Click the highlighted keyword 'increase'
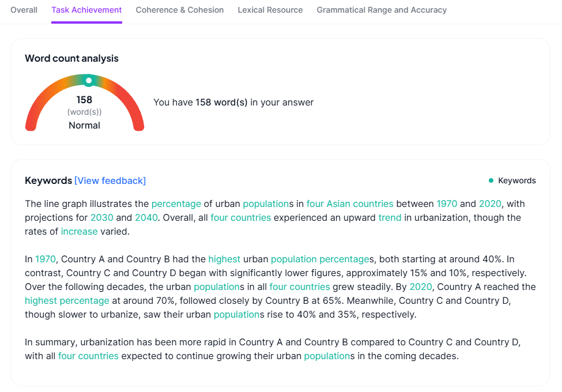The width and height of the screenshot is (562, 392). coord(80,231)
